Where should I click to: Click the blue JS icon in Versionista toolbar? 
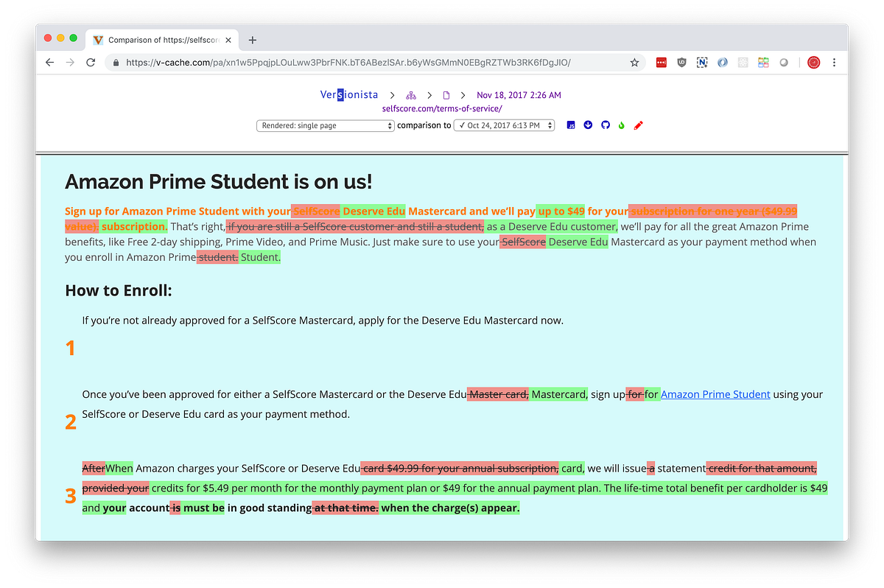coord(571,125)
